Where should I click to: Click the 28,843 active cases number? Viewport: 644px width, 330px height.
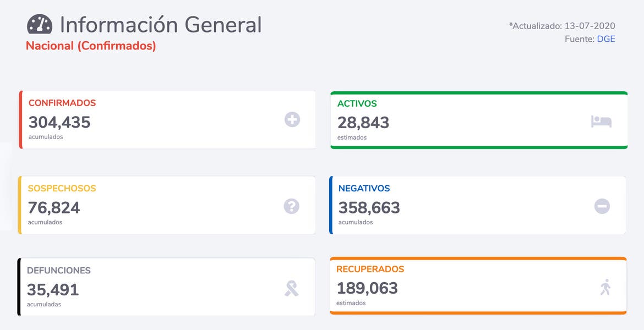(x=363, y=123)
